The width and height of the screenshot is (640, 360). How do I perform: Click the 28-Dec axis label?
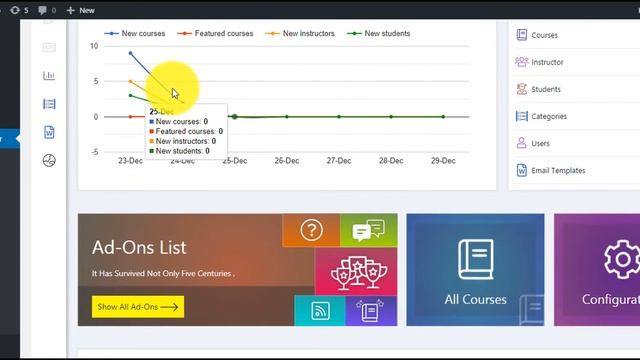tap(391, 161)
